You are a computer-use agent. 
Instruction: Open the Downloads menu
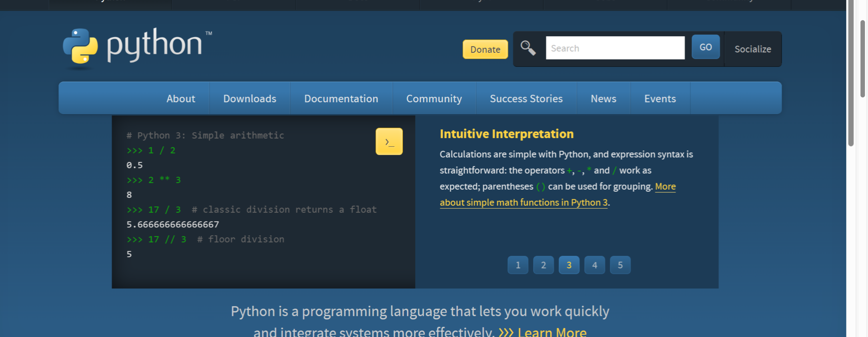pyautogui.click(x=250, y=99)
